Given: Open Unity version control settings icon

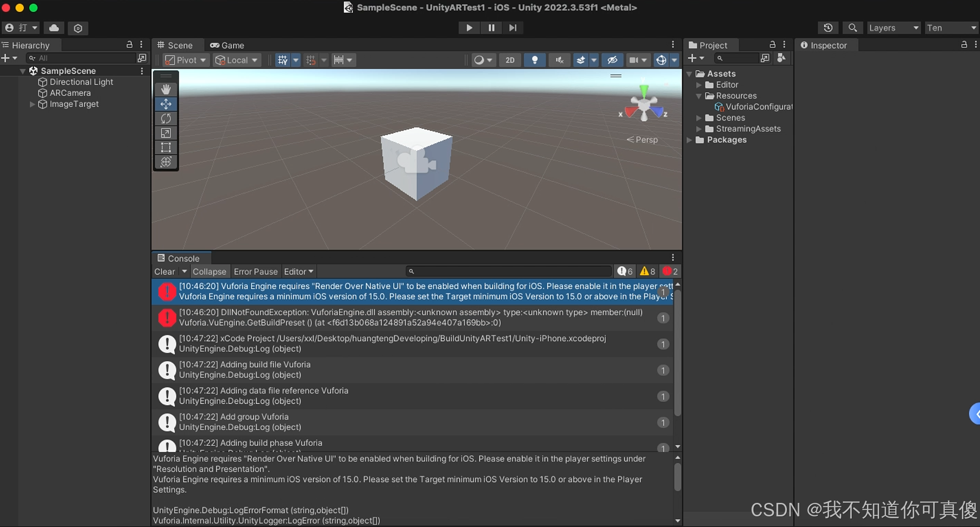Looking at the screenshot, I should pyautogui.click(x=78, y=28).
